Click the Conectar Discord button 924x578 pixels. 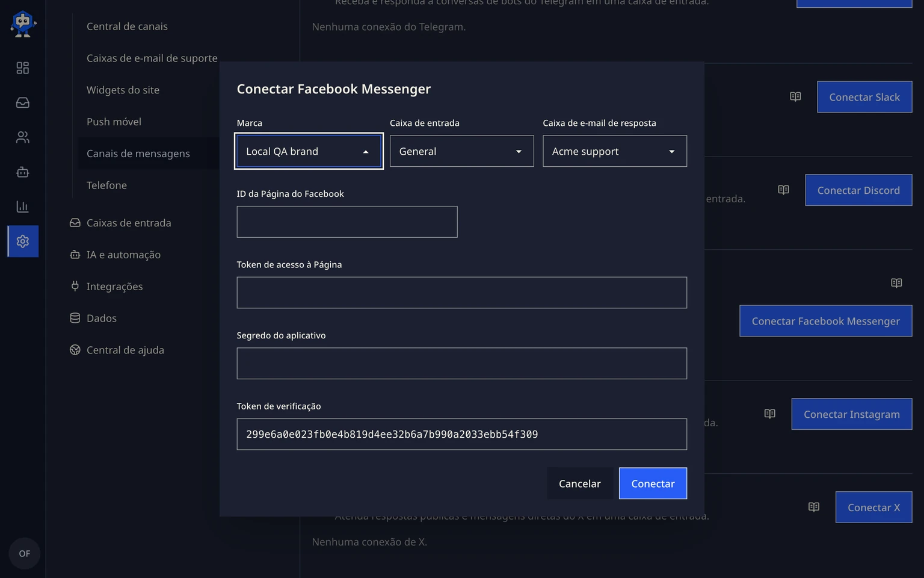tap(858, 190)
